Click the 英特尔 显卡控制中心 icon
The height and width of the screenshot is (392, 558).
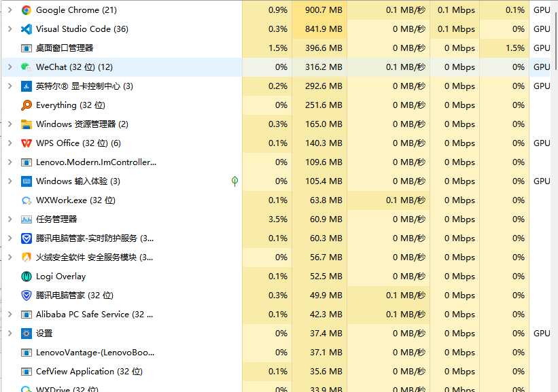point(27,86)
